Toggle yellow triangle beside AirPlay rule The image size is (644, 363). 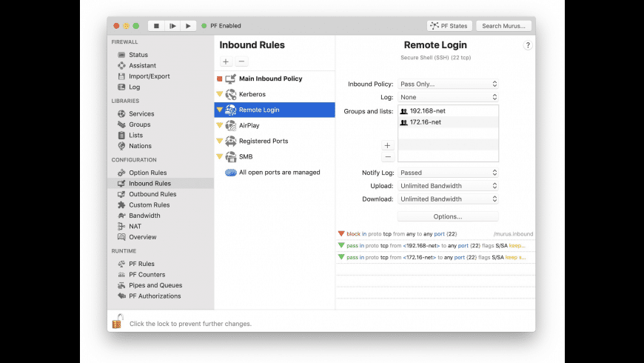pos(220,125)
